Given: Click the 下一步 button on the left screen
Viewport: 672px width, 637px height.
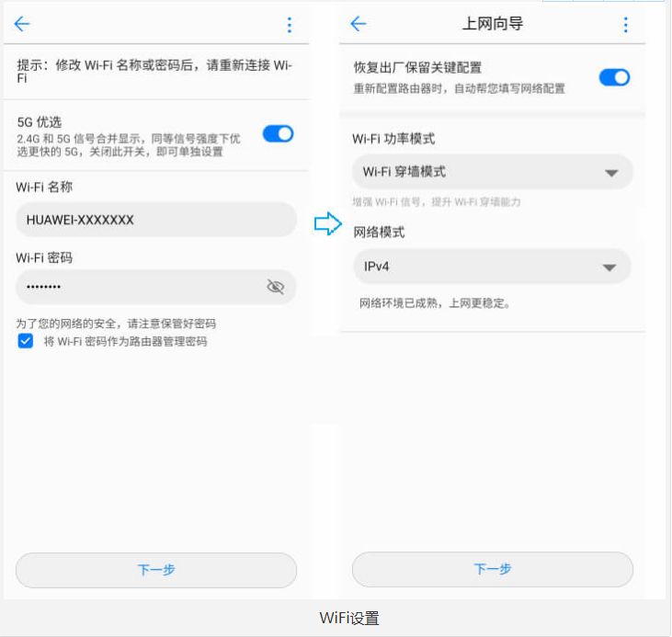Looking at the screenshot, I should click(156, 570).
